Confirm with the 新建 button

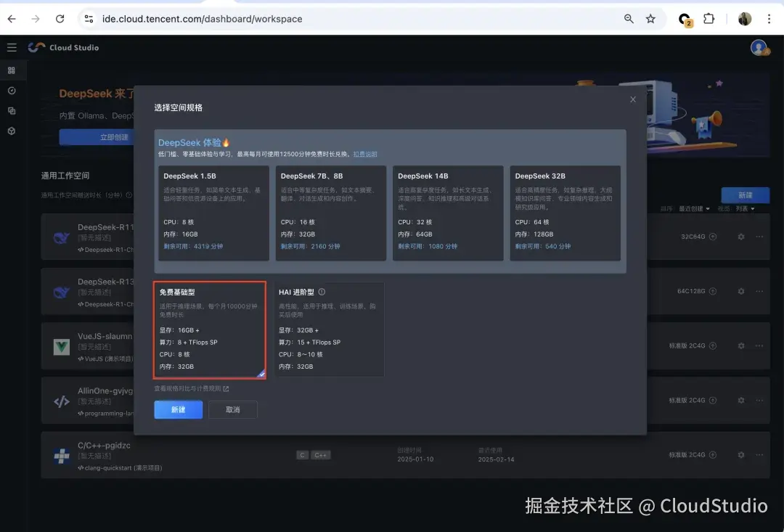point(178,409)
